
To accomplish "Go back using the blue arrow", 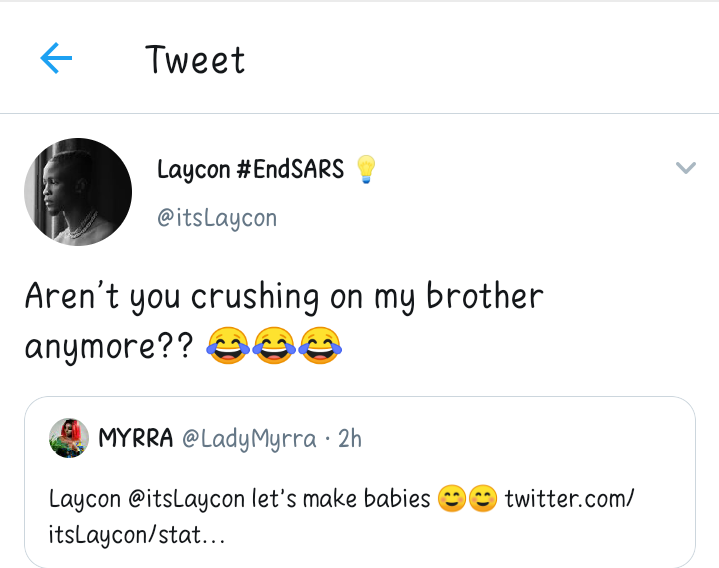I will coord(56,59).
